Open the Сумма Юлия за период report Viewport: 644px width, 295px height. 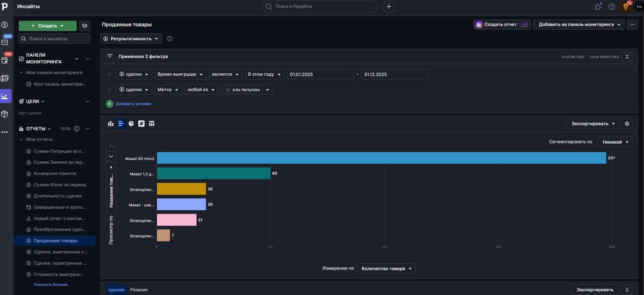click(60, 185)
